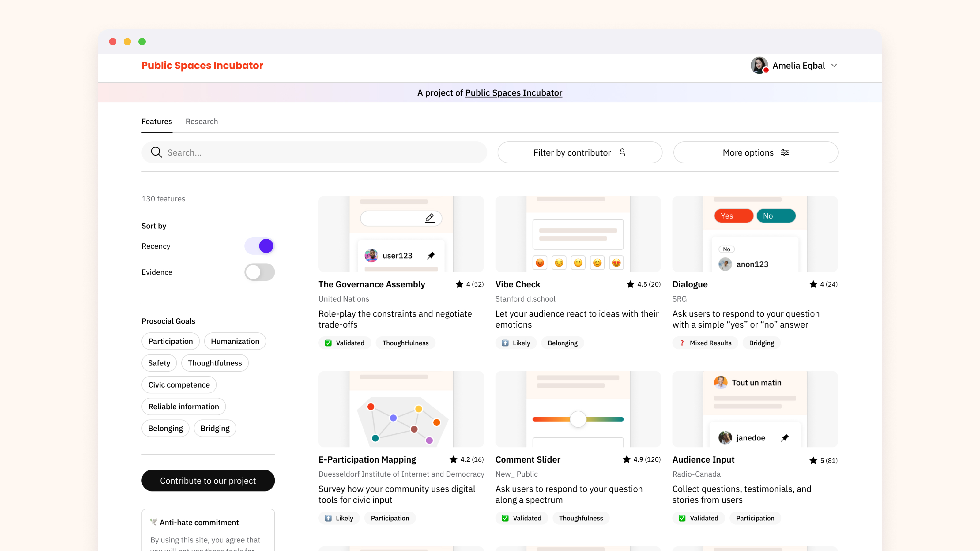
Task: Select the Features tab
Action: (157, 121)
